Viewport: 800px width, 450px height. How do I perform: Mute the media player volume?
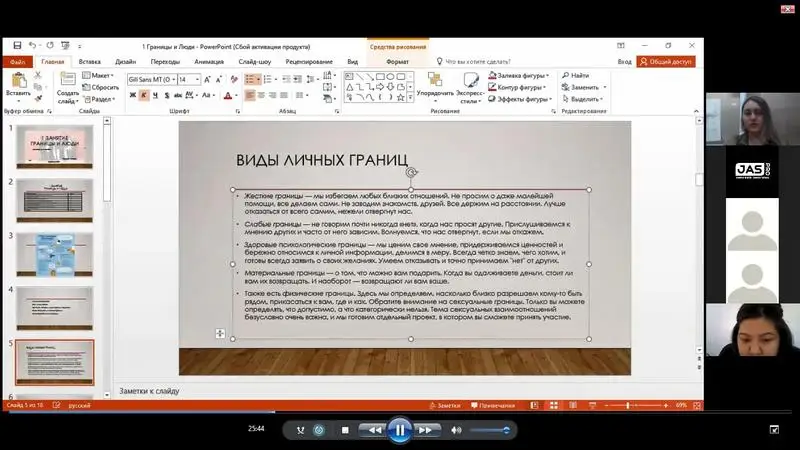(456, 430)
